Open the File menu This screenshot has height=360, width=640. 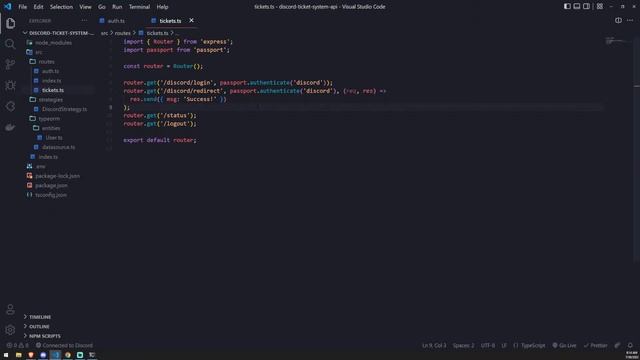22,7
